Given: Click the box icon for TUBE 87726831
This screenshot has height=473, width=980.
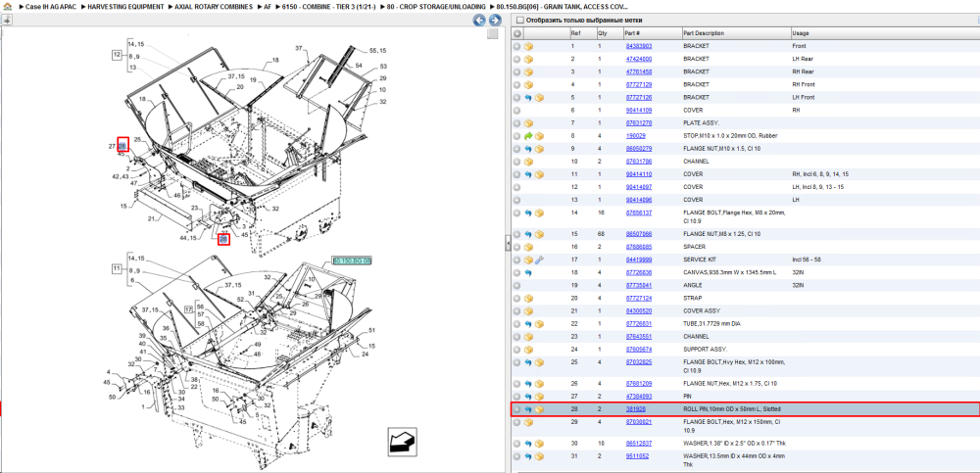Looking at the screenshot, I should click(x=539, y=324).
